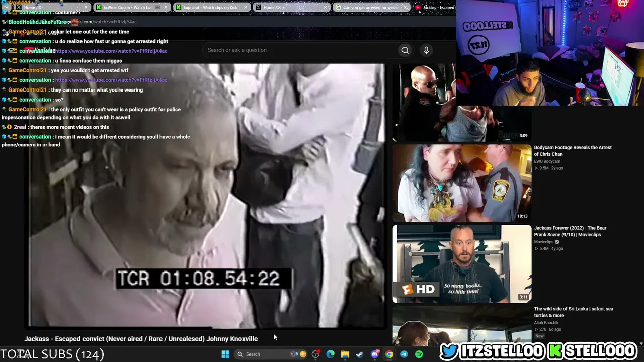Click GameControl21's 'oskar let one out' message
Image resolution: width=644 pixels, height=362 pixels.
[90, 32]
